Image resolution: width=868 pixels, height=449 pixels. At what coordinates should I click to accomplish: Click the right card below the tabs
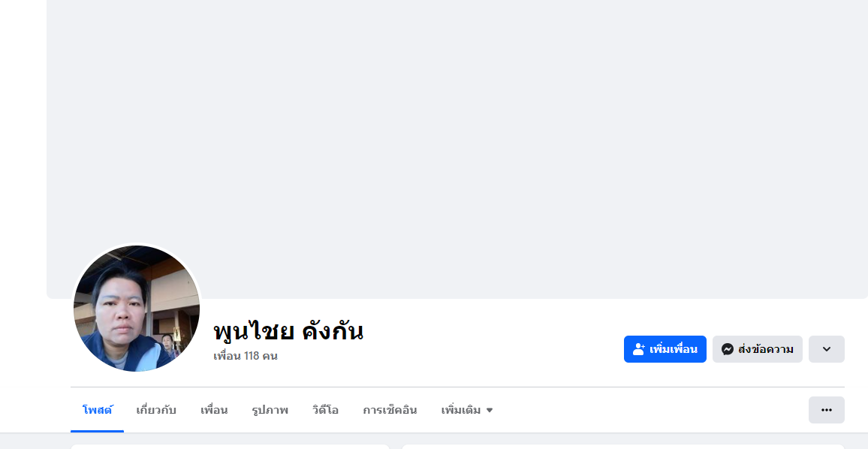tap(622, 446)
